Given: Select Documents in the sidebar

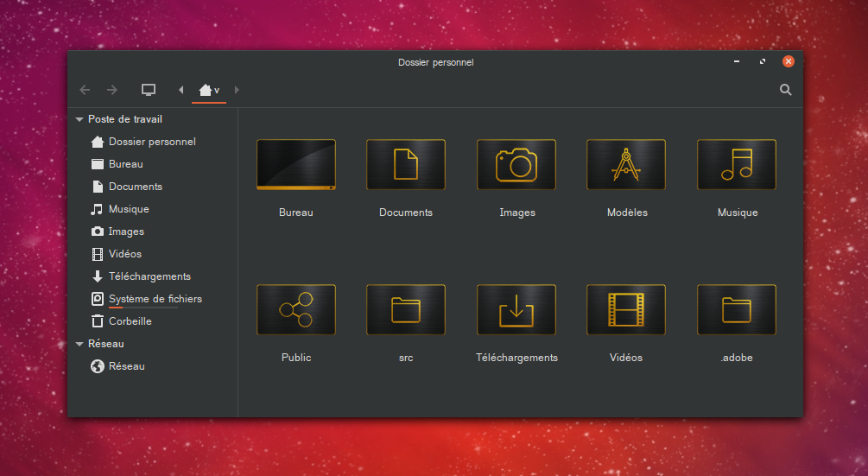Looking at the screenshot, I should point(126,187).
